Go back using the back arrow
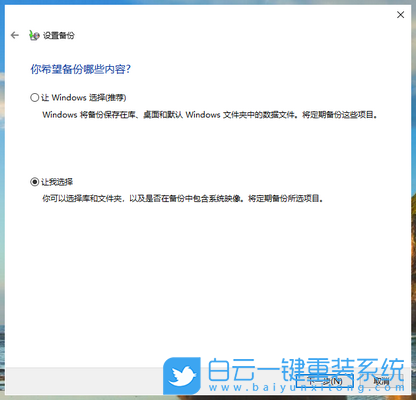Viewport: 416px width, 400px height. click(15, 35)
